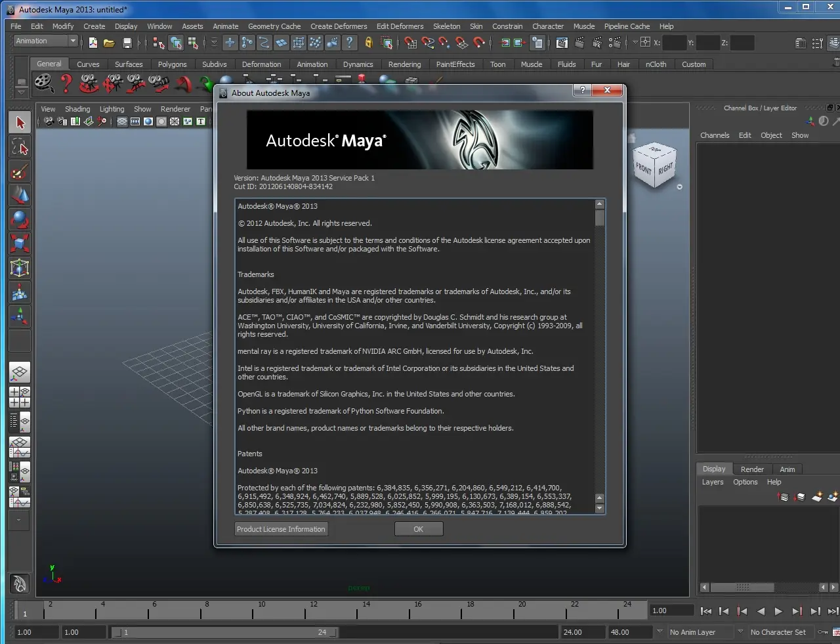Click the ViewCube FRONT face
This screenshot has width=840, height=644.
click(644, 169)
